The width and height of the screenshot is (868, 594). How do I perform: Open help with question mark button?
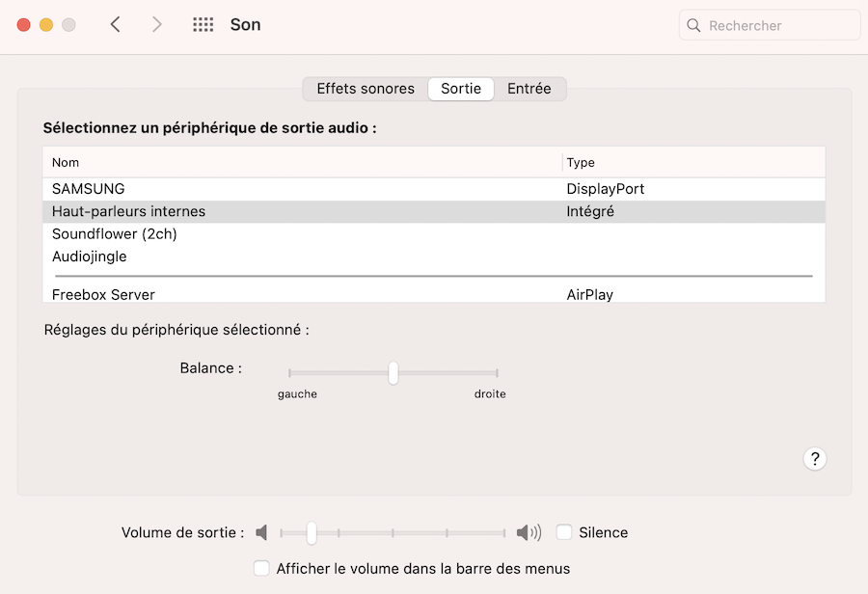(x=814, y=458)
